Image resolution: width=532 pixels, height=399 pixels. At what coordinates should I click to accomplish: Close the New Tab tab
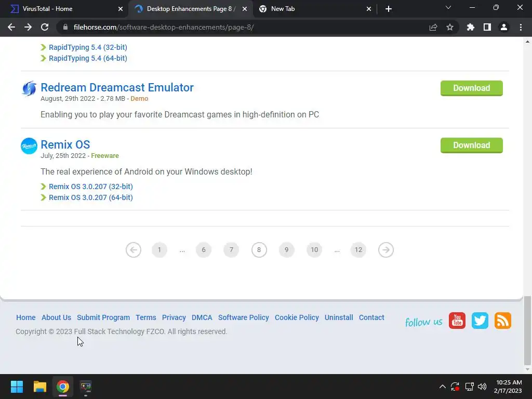[369, 9]
